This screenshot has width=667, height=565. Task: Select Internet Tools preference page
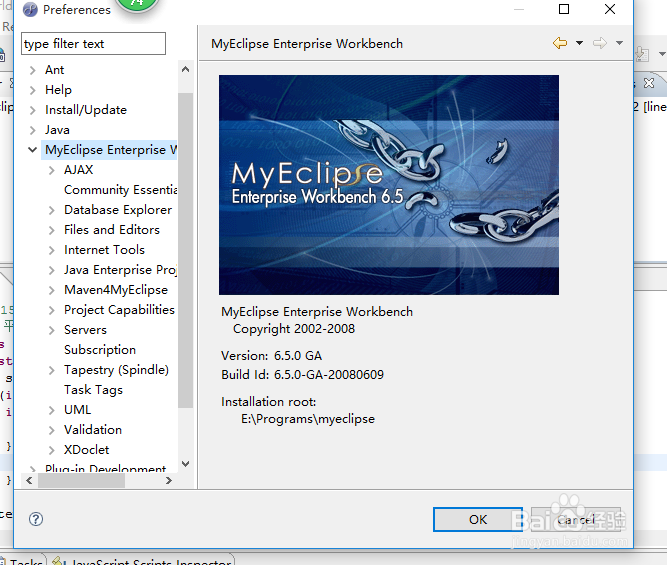(x=104, y=250)
